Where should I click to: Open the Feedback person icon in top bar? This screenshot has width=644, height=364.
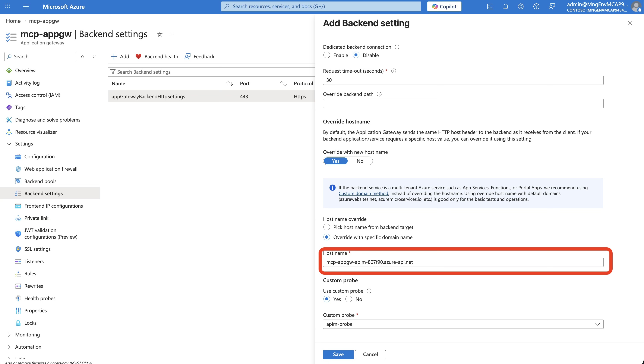click(552, 6)
